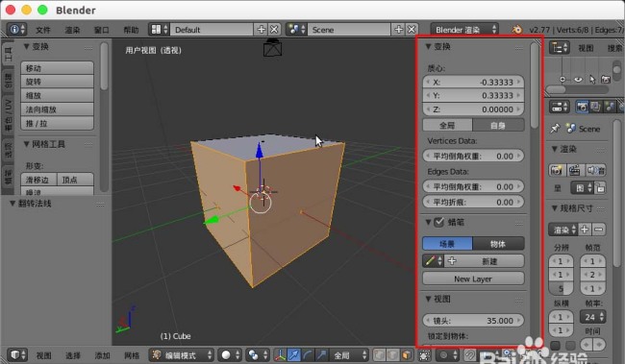Delete the Default screen layout

[x=274, y=30]
